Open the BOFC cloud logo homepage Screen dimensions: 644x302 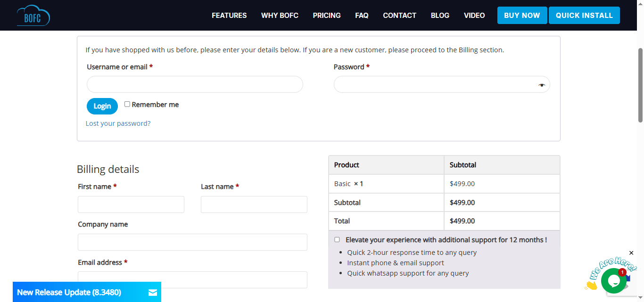33,15
